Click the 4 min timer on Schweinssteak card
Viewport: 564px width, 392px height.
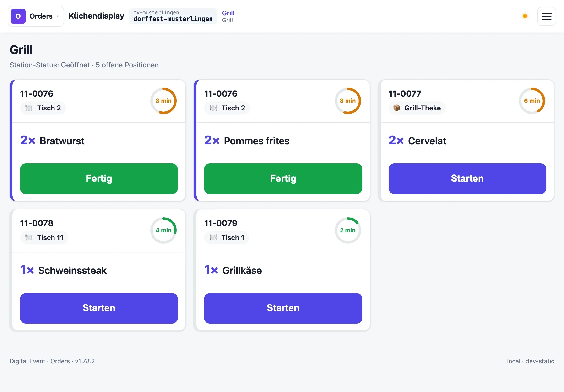[163, 230]
